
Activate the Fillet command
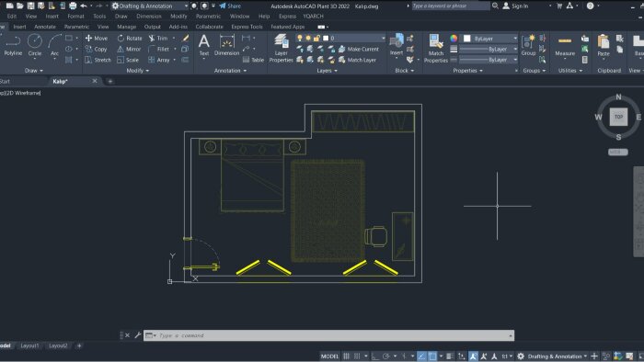click(x=158, y=49)
